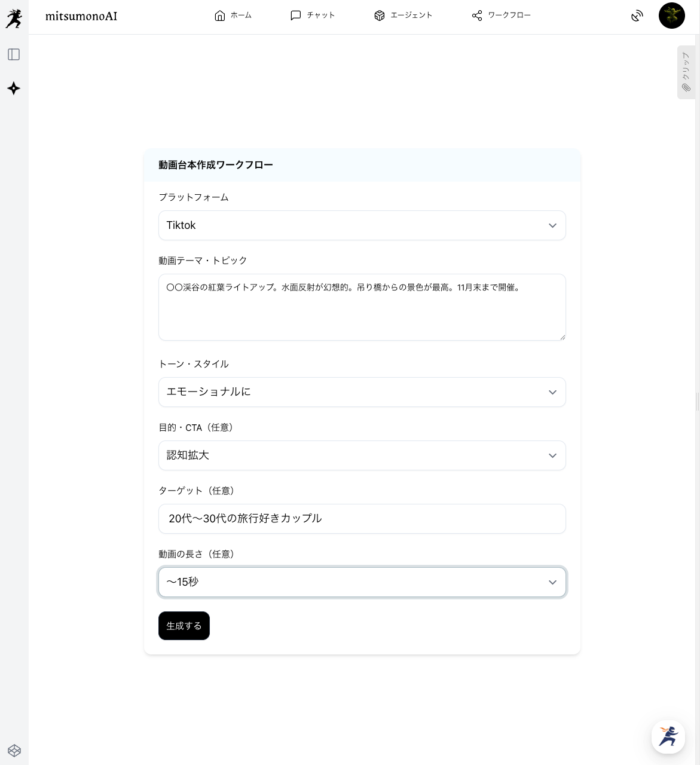700x765 pixels.
Task: Click the satellite broadcast icon in header
Action: pos(637,16)
